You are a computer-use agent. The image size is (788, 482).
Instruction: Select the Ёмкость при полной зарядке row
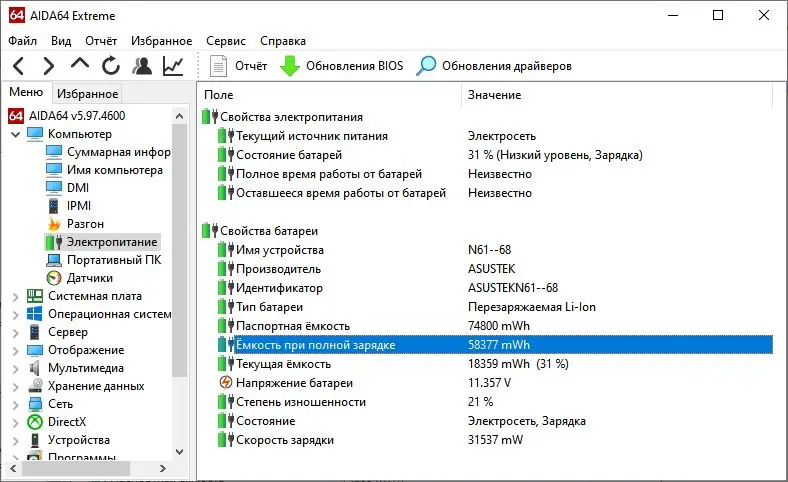[x=495, y=345]
